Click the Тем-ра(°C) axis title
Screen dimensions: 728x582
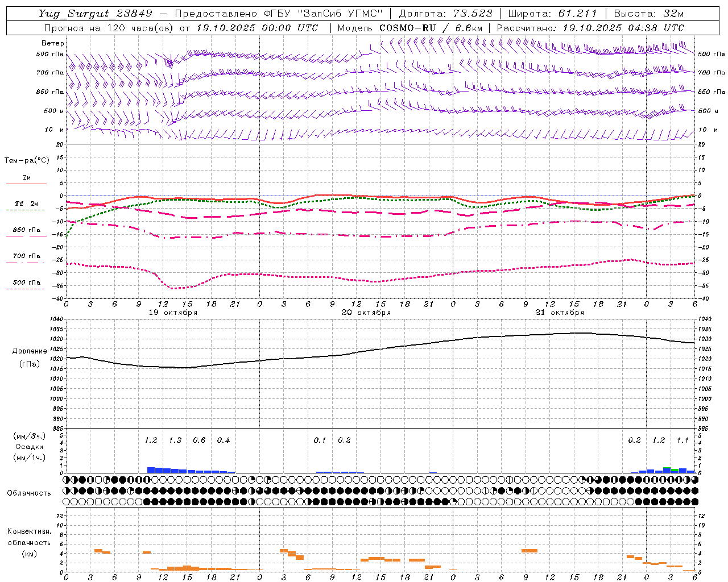coord(27,161)
